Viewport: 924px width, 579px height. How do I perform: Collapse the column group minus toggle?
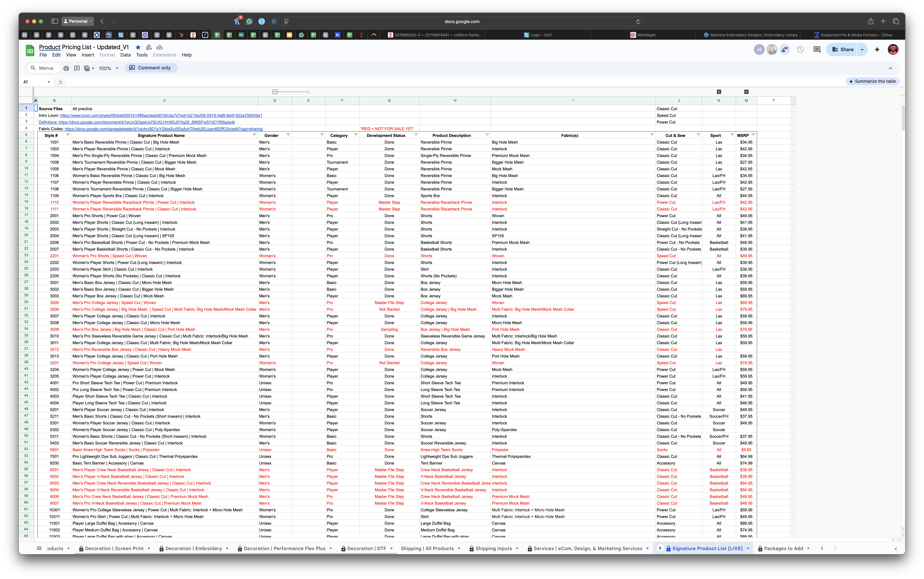pos(275,92)
